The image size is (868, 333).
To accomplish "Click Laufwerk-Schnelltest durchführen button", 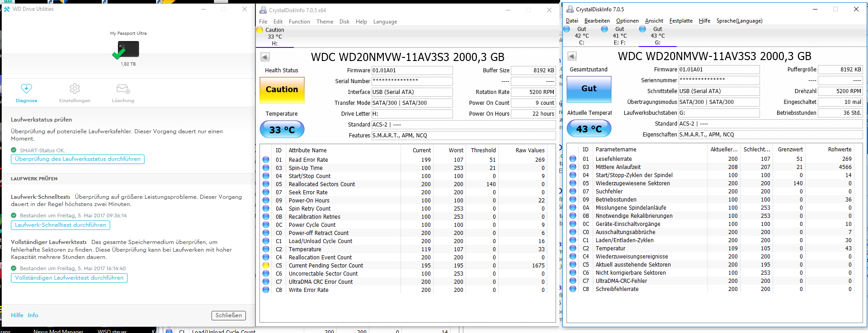I will (x=61, y=225).
